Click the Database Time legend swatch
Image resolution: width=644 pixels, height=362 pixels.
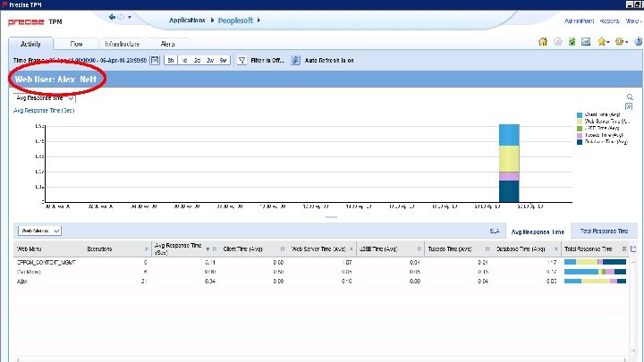pos(580,142)
